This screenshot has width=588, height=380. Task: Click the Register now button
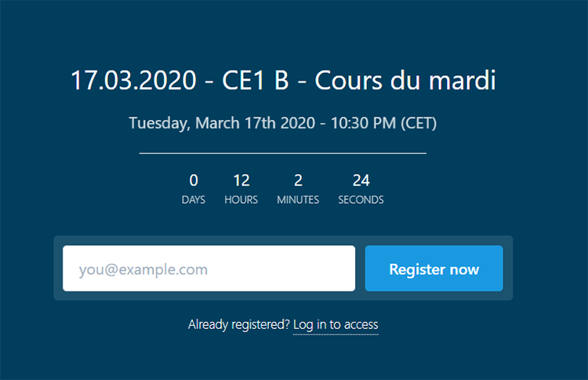434,268
